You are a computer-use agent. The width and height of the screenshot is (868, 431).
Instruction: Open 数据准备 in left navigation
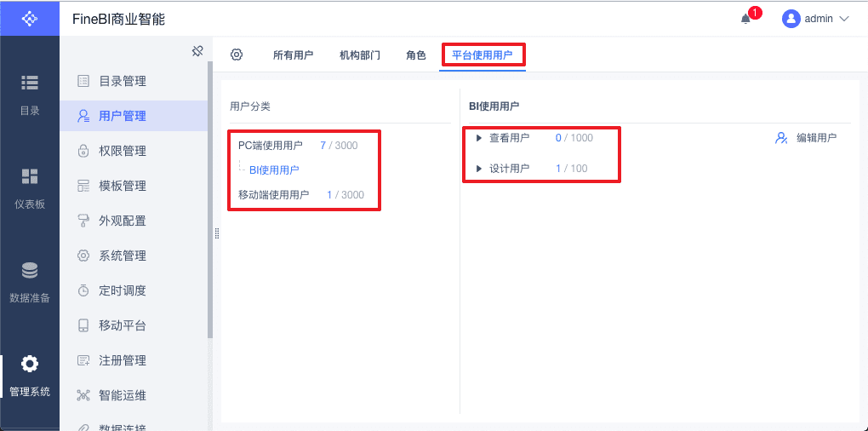(x=29, y=282)
